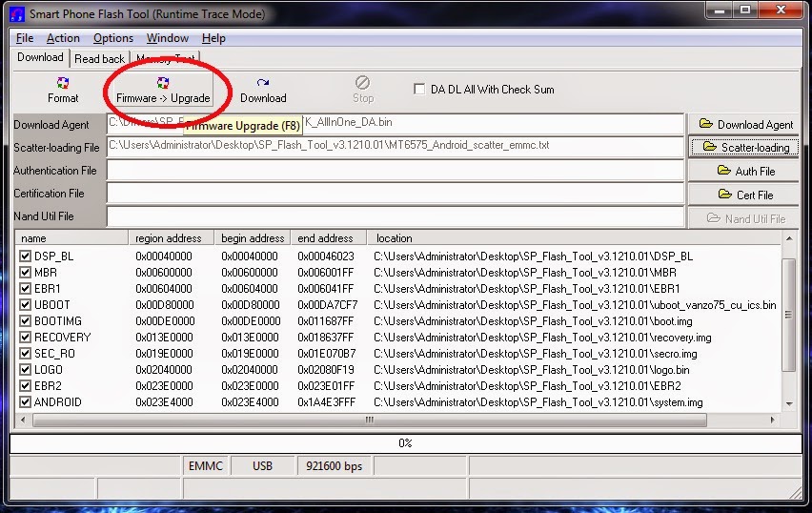Select the logo.bin location entry
The image size is (812, 513).
[x=531, y=370]
